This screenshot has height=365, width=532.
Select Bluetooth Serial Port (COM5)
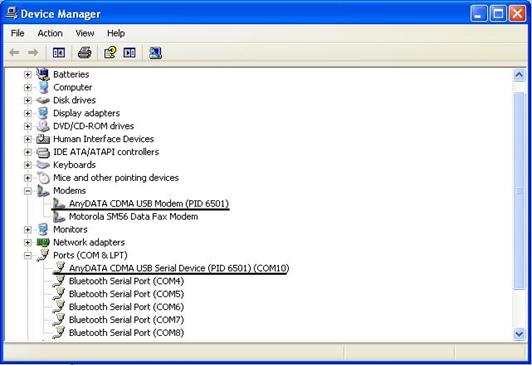[126, 294]
